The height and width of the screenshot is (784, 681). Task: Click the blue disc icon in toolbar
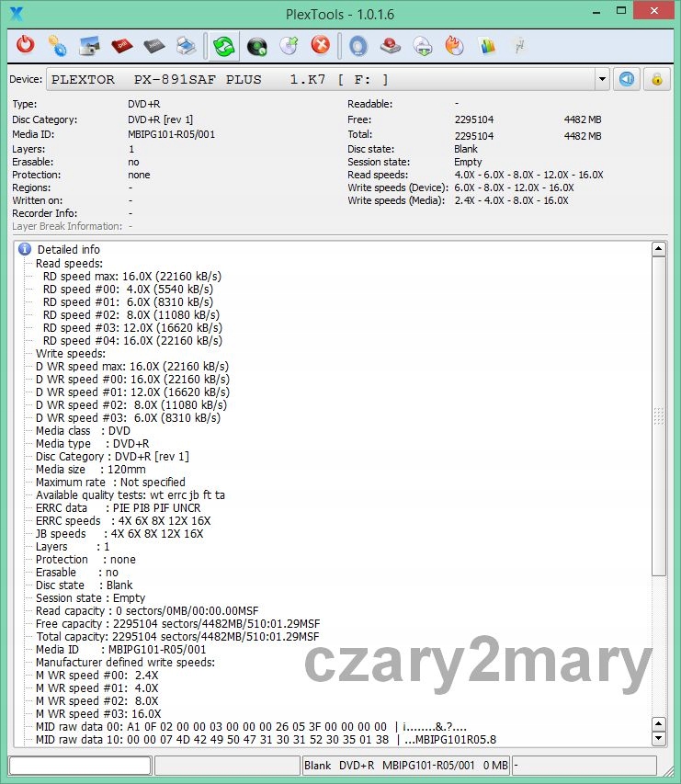point(358,45)
